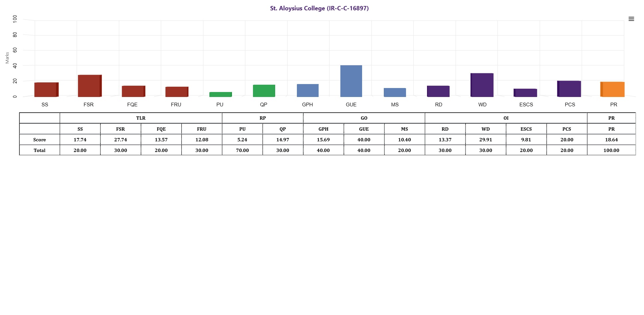
Task: Click the FSR bar in the chart
Action: 90,86
